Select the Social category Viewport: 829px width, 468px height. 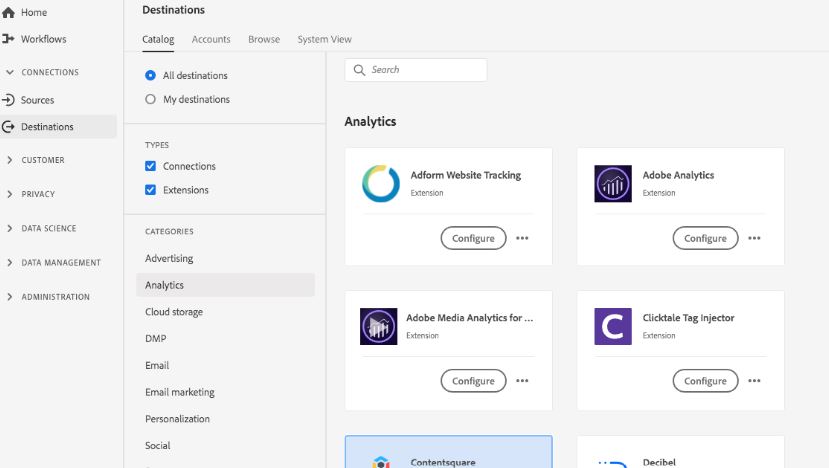click(x=226, y=445)
